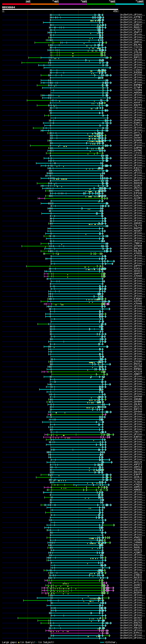Select hit label UniRef100_A8NGE6
Image resolution: width=146 pixels, height=644 pixels.
pos(131,490)
